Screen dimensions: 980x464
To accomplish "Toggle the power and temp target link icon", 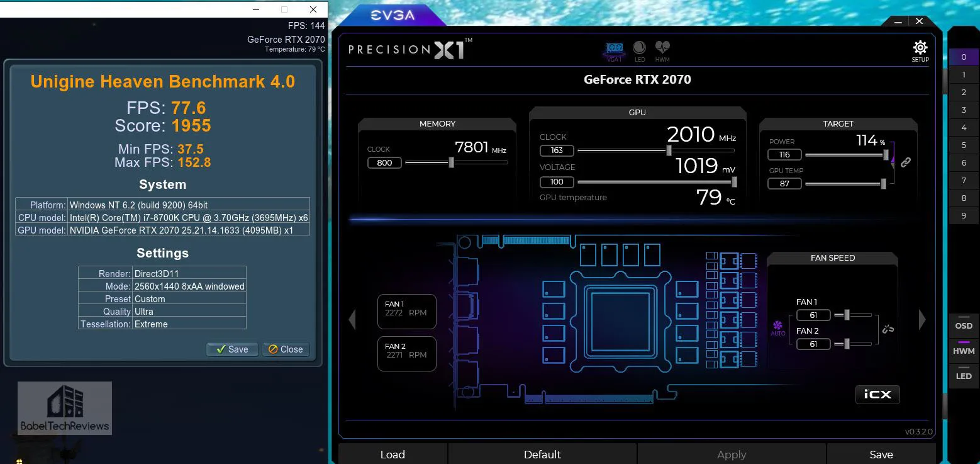I will tap(905, 162).
